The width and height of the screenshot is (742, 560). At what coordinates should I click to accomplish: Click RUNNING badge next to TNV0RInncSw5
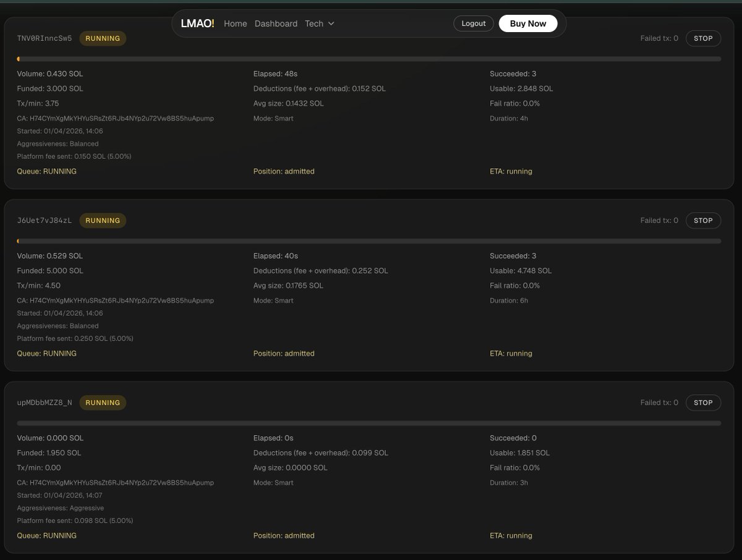click(x=103, y=38)
